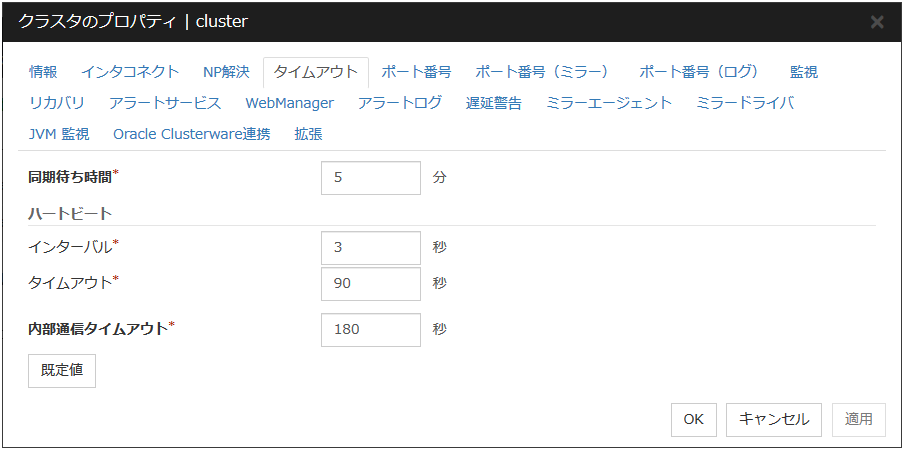Click the 同期待ち時間 input field
Screen dimensions: 904x450
(371, 178)
